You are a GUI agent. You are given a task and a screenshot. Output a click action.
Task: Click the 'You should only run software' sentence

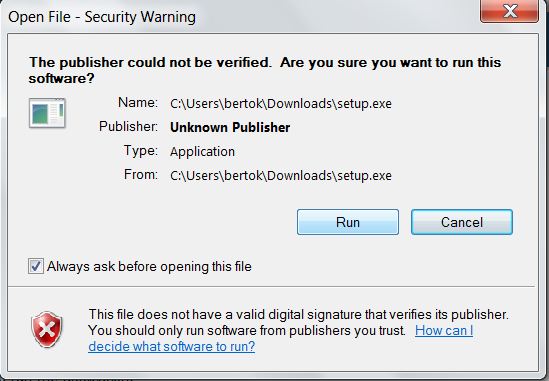[x=247, y=330]
